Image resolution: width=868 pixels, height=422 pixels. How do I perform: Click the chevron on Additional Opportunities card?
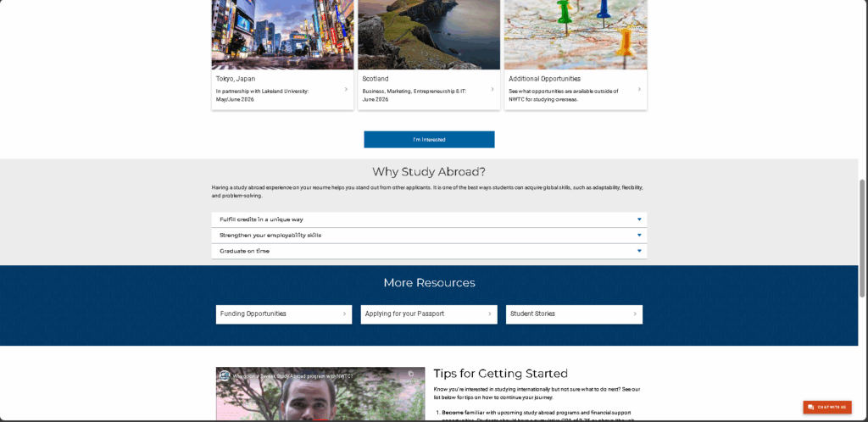pos(639,89)
